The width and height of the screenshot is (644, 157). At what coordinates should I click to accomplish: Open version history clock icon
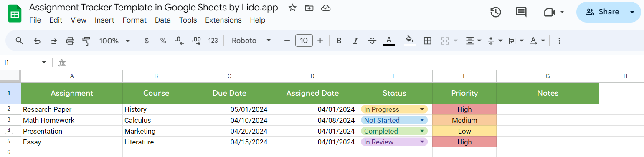click(496, 12)
